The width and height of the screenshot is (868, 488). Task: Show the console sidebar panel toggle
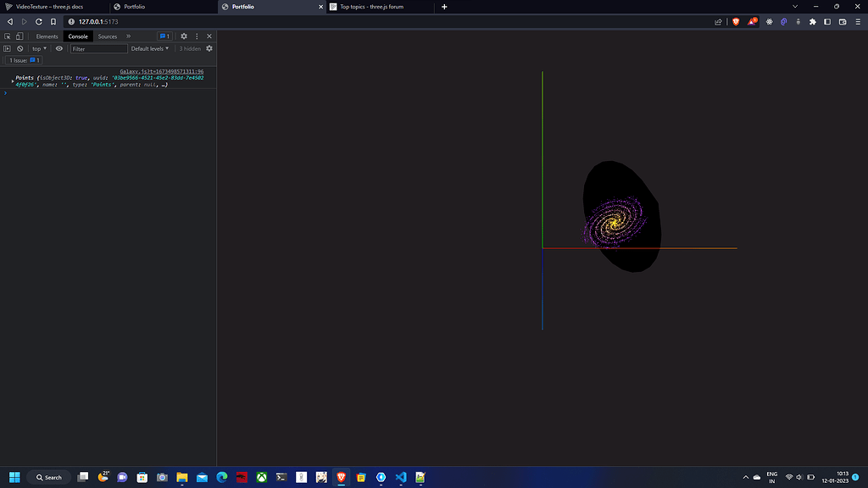tap(8, 49)
